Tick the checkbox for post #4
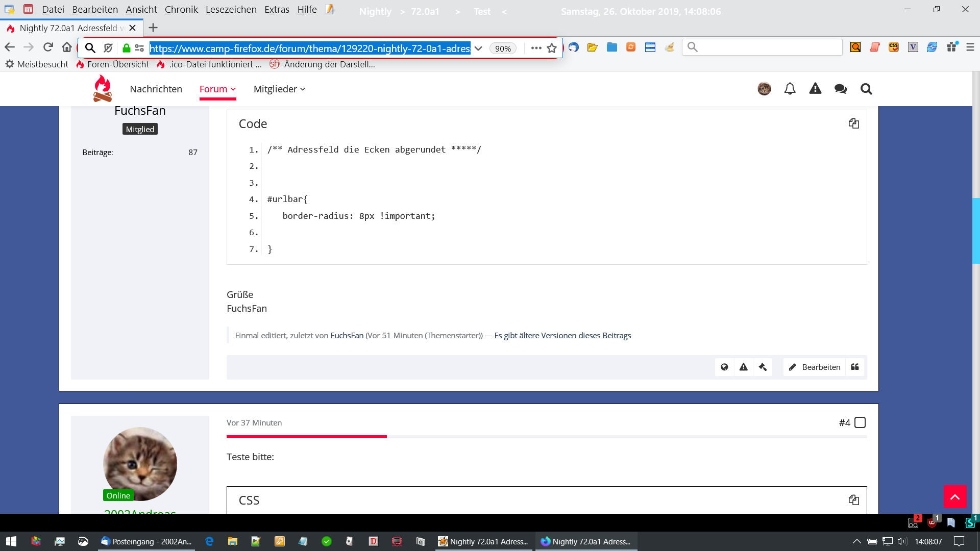The image size is (980, 551). (860, 422)
